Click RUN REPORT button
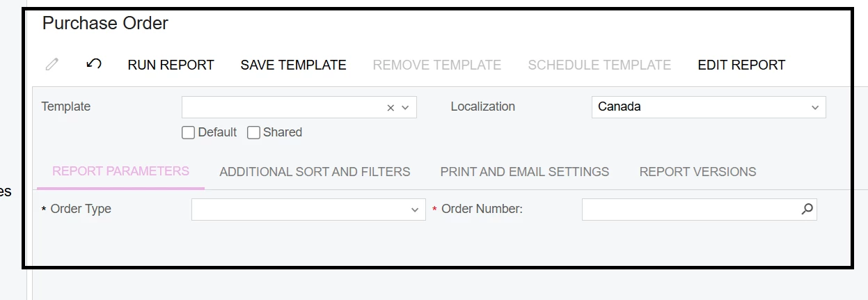 pos(171,65)
